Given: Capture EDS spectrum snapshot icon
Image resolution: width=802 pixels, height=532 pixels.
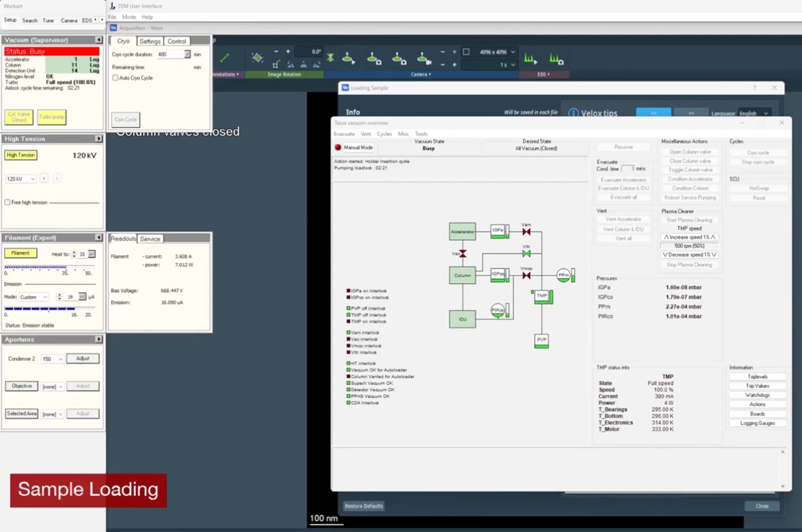Looking at the screenshot, I should coord(556,58).
